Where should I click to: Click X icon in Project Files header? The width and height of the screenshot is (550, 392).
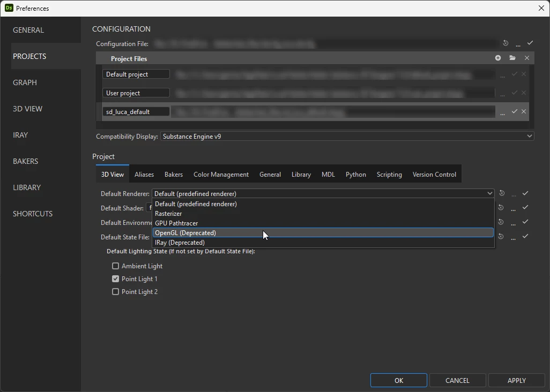point(527,58)
